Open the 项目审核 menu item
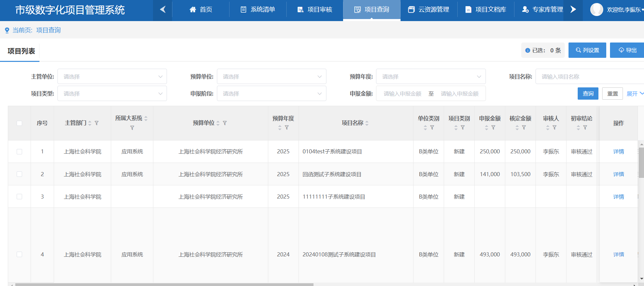 pos(315,10)
